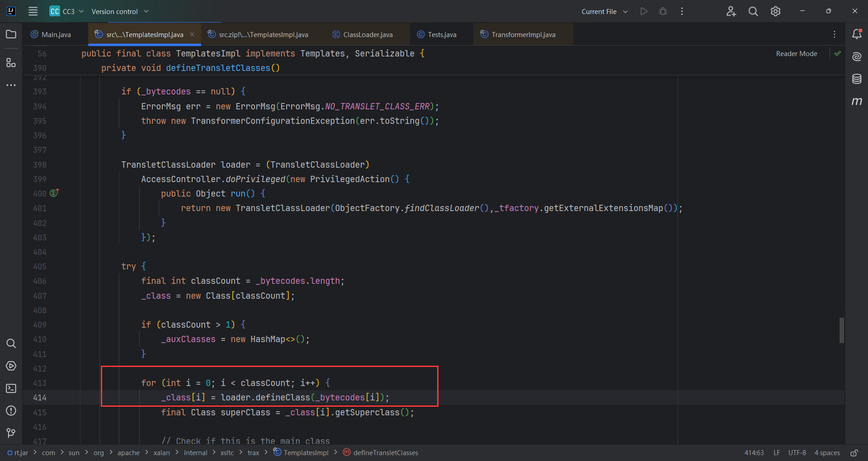Image resolution: width=868 pixels, height=461 pixels.
Task: Open the Structure tool window
Action: [11, 62]
